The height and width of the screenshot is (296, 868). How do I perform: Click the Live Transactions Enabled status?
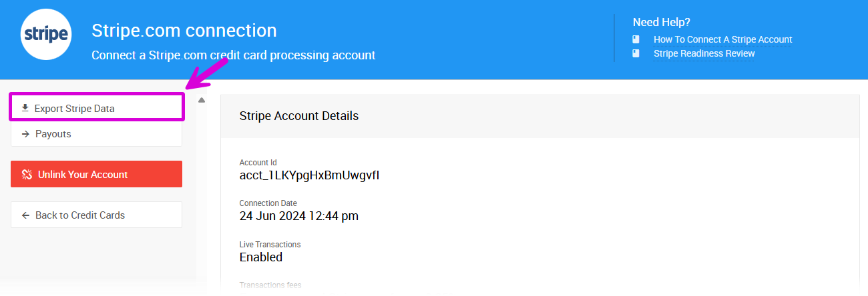pos(260,257)
